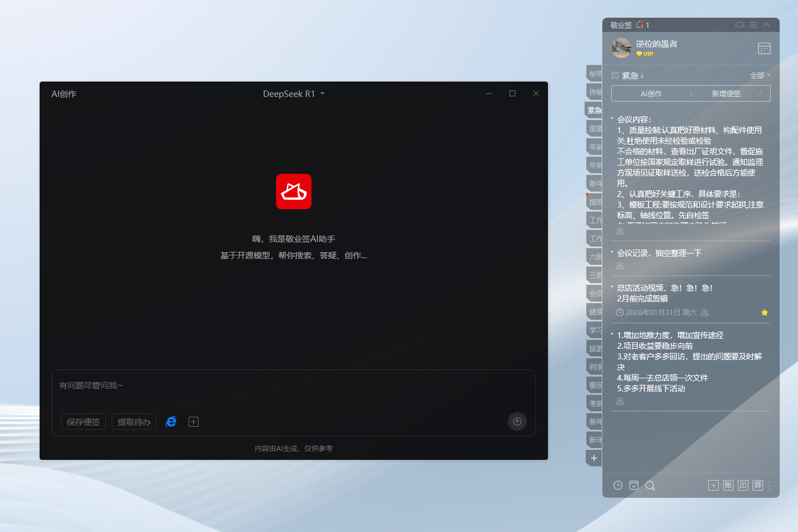Open the hamburger menu in the title bar
Image resolution: width=798 pixels, height=532 pixels.
click(x=753, y=25)
